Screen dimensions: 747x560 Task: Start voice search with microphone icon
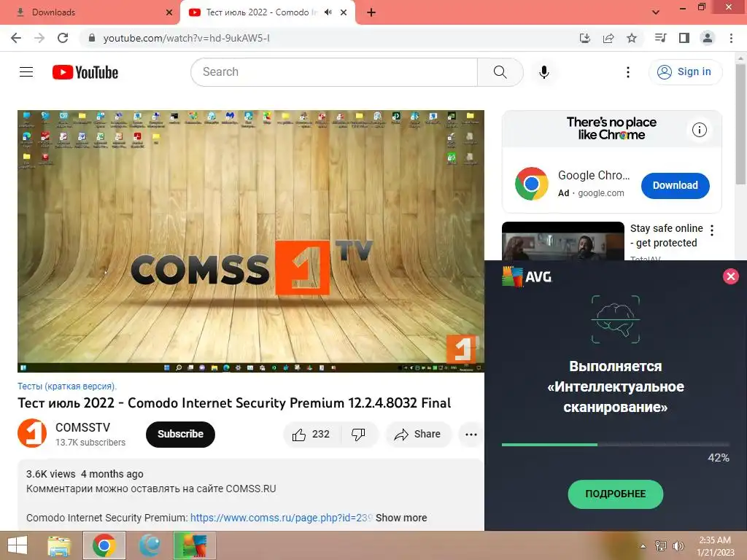click(x=544, y=72)
